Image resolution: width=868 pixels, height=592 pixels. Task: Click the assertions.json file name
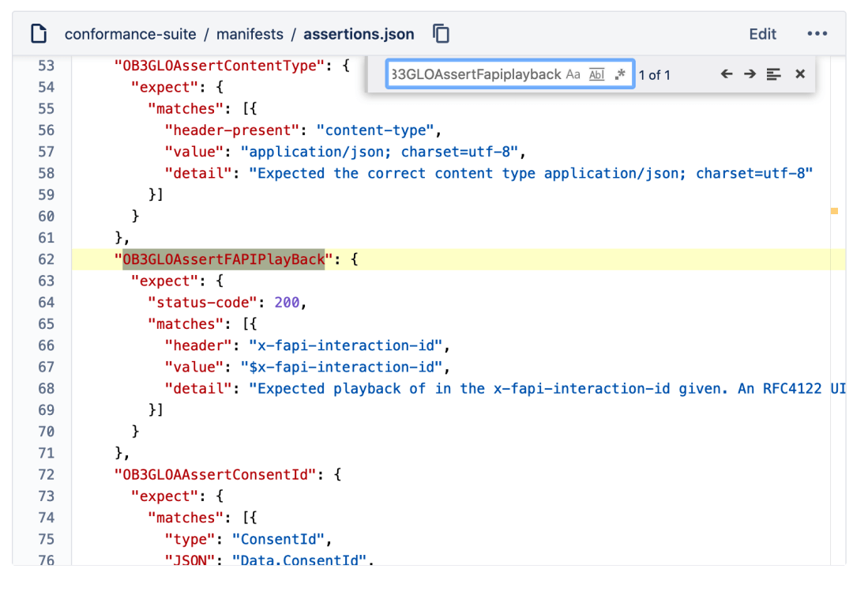[359, 34]
